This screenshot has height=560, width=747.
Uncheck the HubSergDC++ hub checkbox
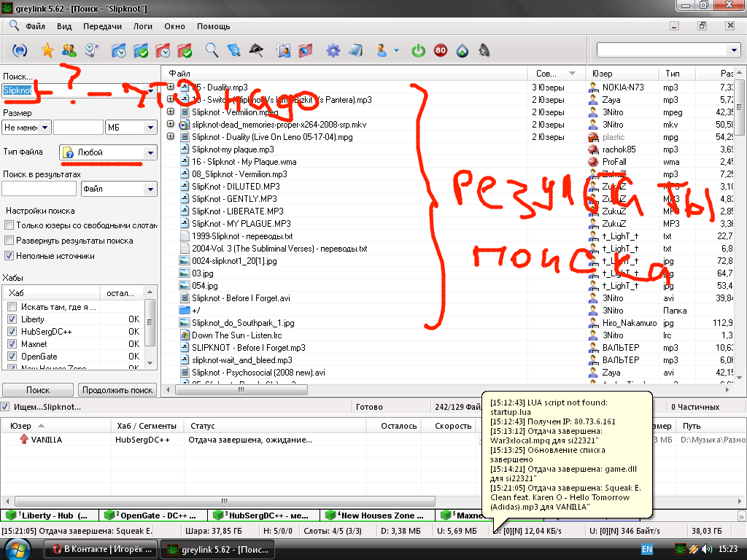pyautogui.click(x=12, y=332)
